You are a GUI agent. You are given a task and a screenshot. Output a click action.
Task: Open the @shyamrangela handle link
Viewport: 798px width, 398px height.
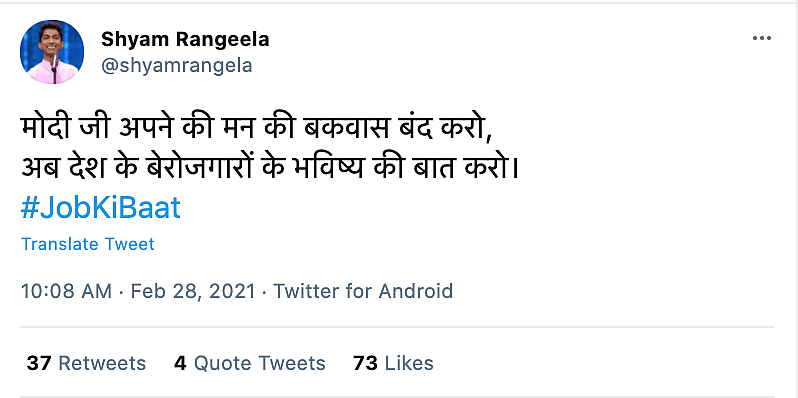pos(177,66)
